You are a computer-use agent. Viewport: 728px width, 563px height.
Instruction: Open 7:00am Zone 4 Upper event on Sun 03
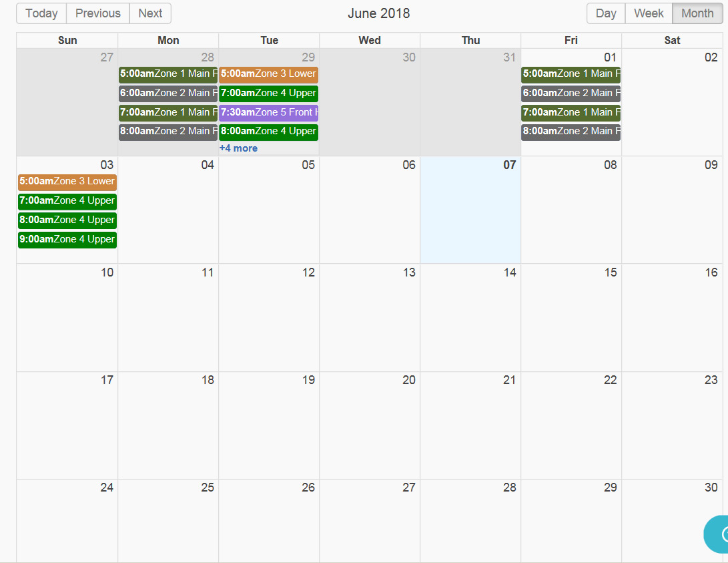click(x=67, y=201)
